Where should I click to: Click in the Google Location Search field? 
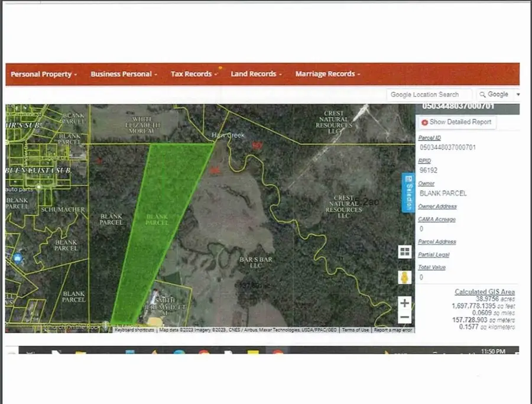[429, 95]
